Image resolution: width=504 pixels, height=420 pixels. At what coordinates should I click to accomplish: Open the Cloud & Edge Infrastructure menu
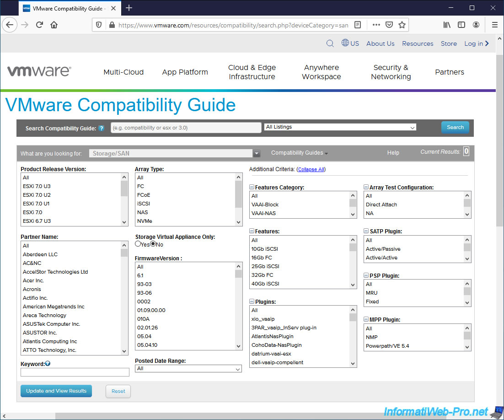click(252, 72)
